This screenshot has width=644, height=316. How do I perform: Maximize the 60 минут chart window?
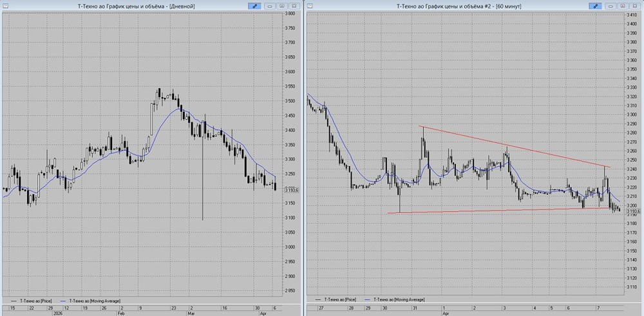(623, 6)
